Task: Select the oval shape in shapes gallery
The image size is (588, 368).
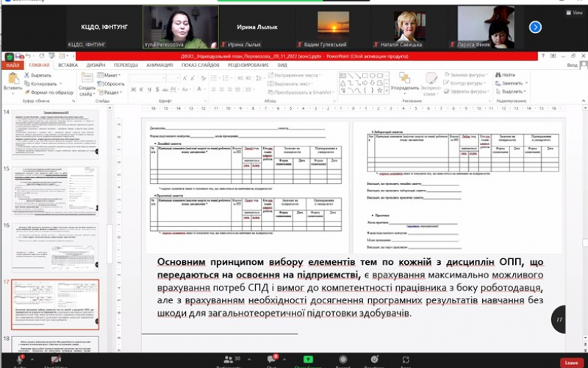Action: click(373, 76)
